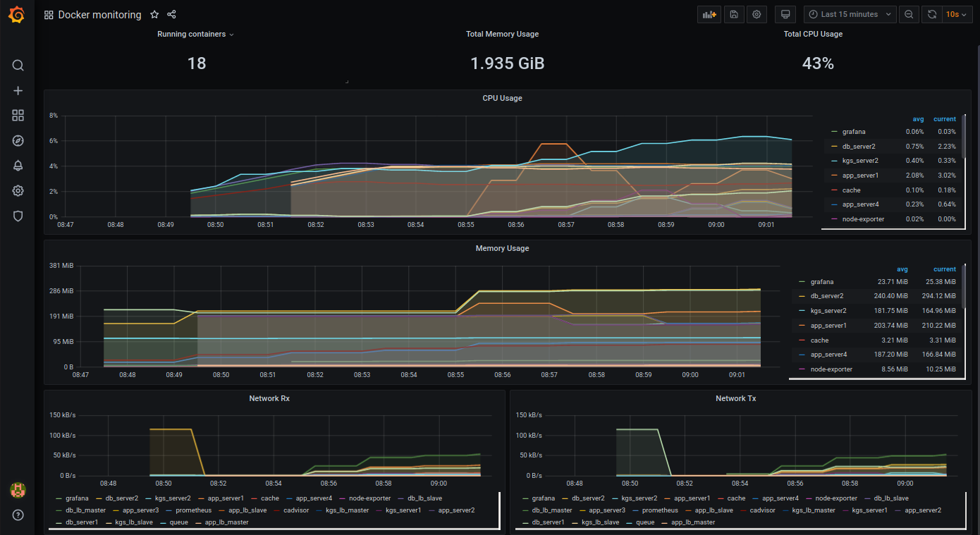Image resolution: width=980 pixels, height=535 pixels.
Task: Share the dashboard using share icon
Action: point(171,15)
